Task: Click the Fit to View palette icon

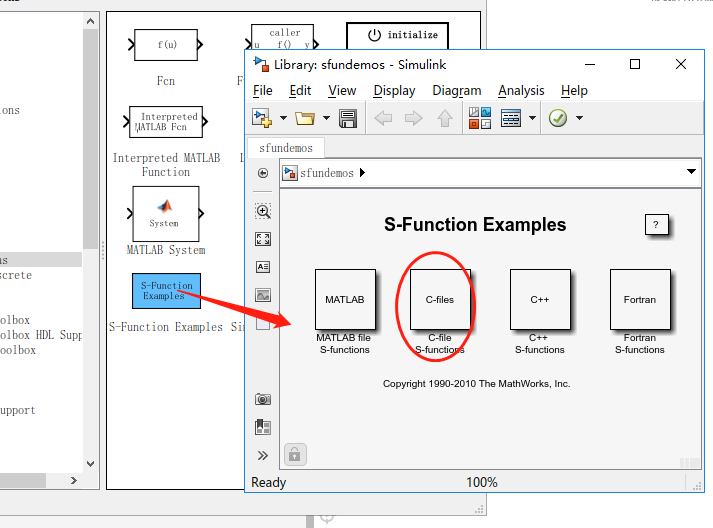Action: tap(263, 239)
